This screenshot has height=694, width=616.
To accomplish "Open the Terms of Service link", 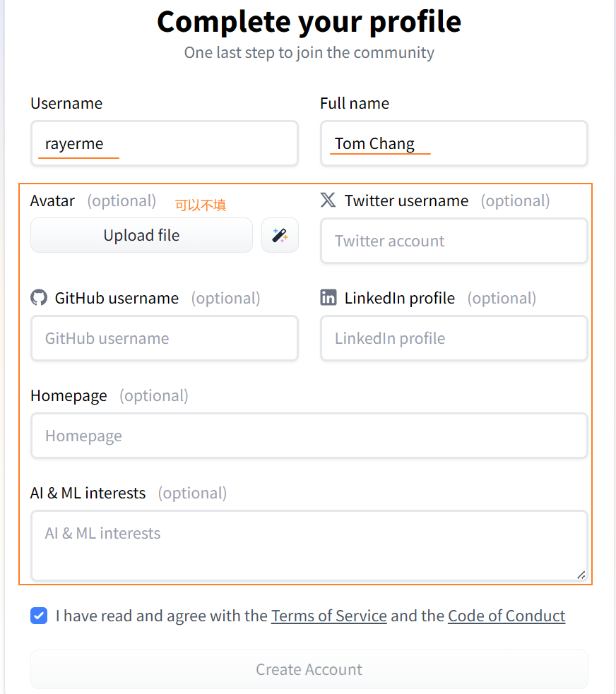I will [328, 616].
